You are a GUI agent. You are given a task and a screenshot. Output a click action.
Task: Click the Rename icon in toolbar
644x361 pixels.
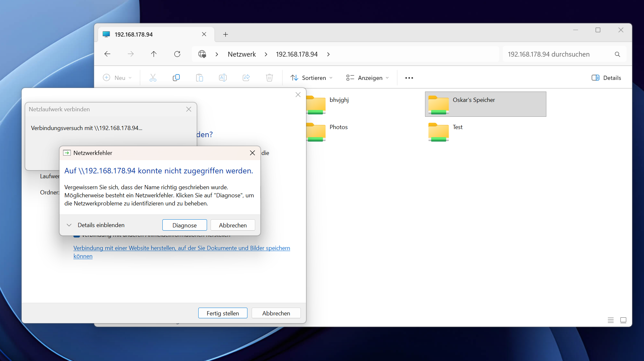223,78
